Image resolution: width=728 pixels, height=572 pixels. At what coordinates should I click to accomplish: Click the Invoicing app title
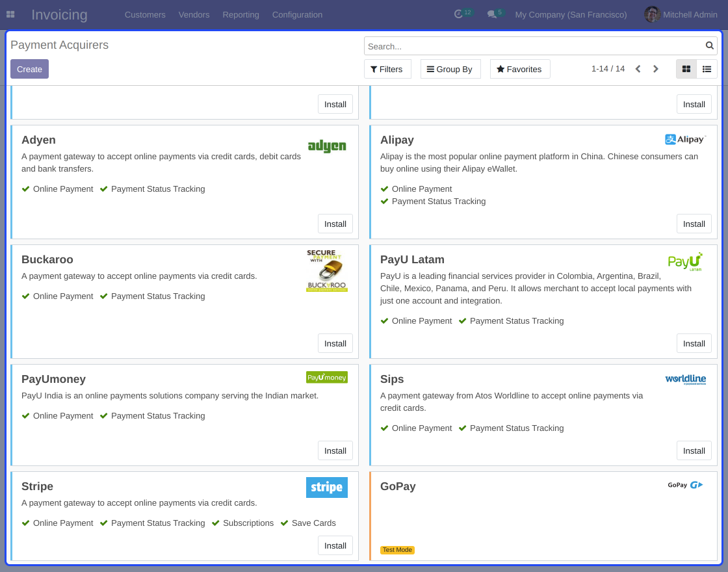59,14
